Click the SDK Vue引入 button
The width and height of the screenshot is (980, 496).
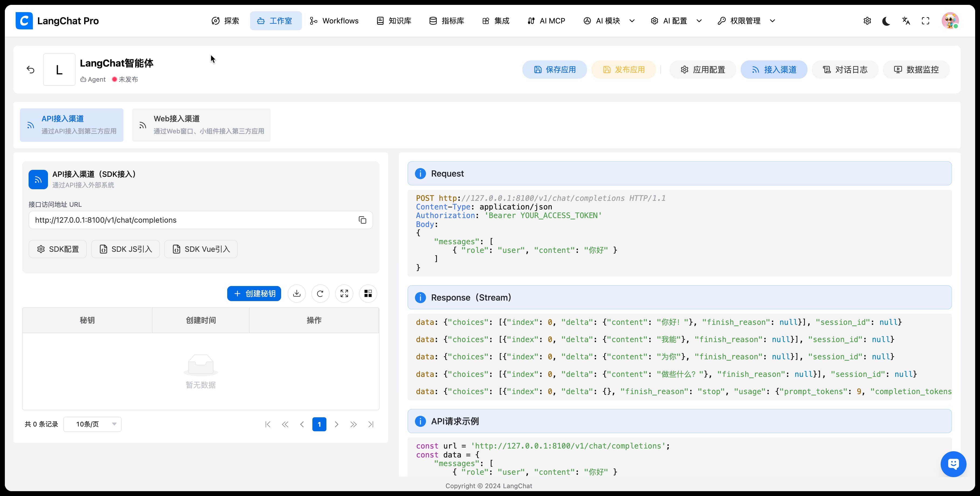pyautogui.click(x=201, y=249)
